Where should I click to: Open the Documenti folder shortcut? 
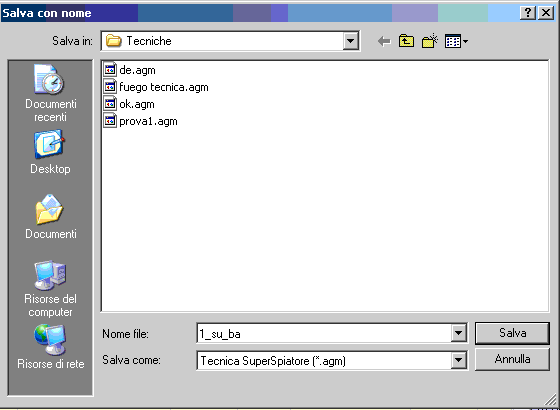coord(50,216)
